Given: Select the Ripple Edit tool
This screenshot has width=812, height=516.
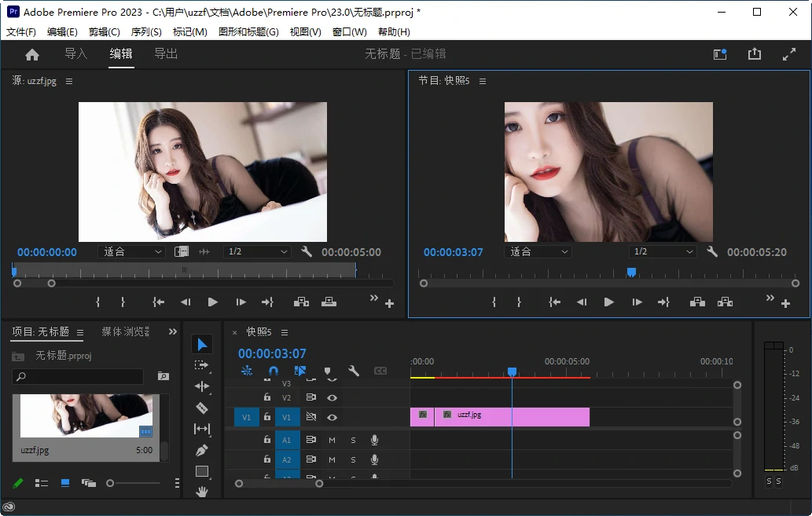Looking at the screenshot, I should [x=202, y=386].
